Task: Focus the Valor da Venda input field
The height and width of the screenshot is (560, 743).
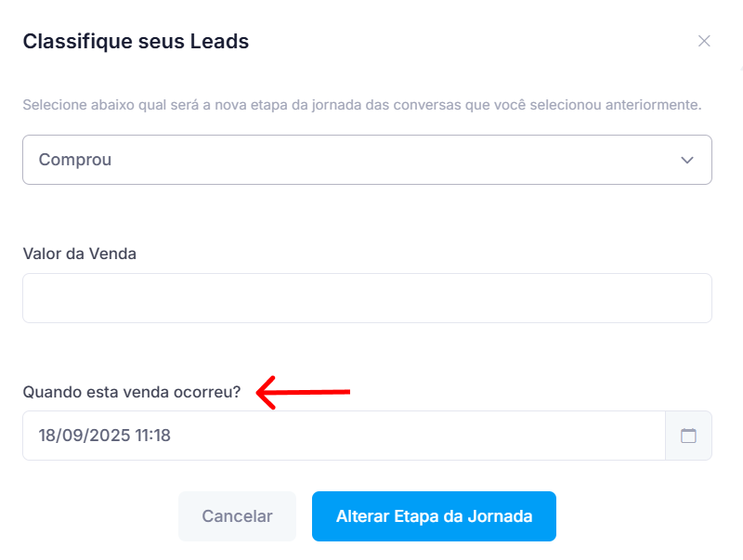Action: [367, 298]
